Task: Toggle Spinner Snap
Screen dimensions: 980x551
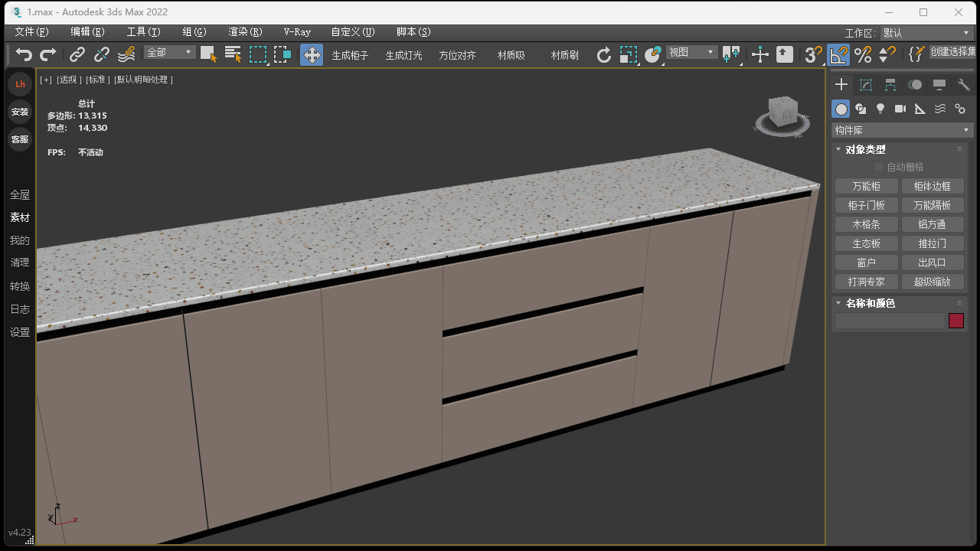Action: [x=887, y=54]
